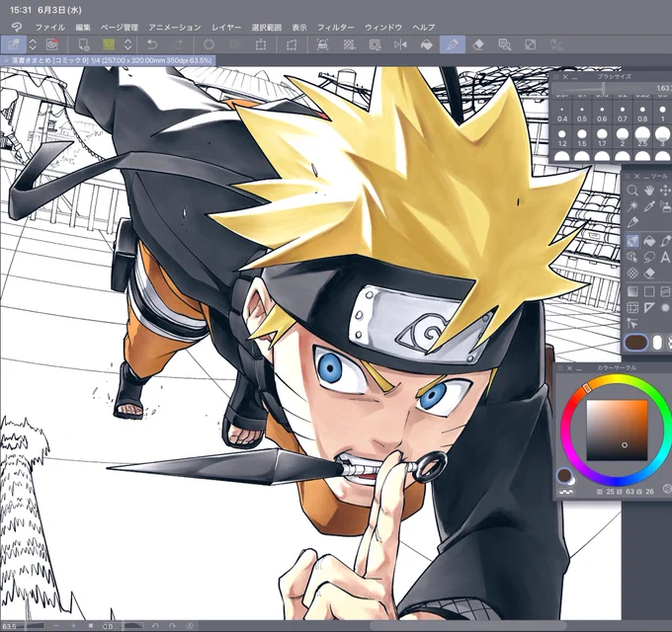This screenshot has width=672, height=632.
Task: Open the 表示 menu
Action: 299,28
